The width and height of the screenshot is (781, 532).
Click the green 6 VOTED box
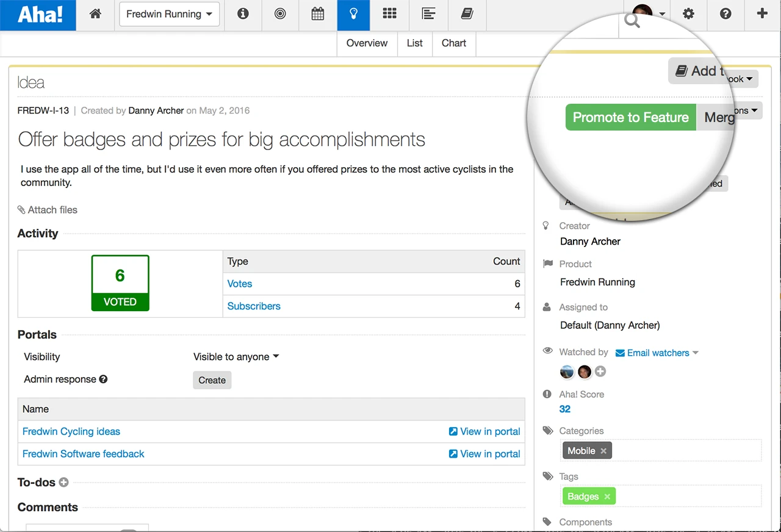point(120,283)
